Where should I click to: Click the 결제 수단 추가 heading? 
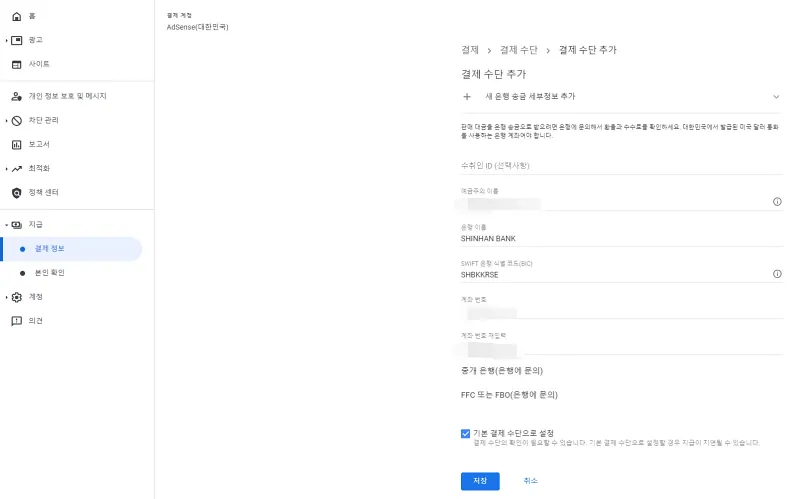[x=493, y=74]
